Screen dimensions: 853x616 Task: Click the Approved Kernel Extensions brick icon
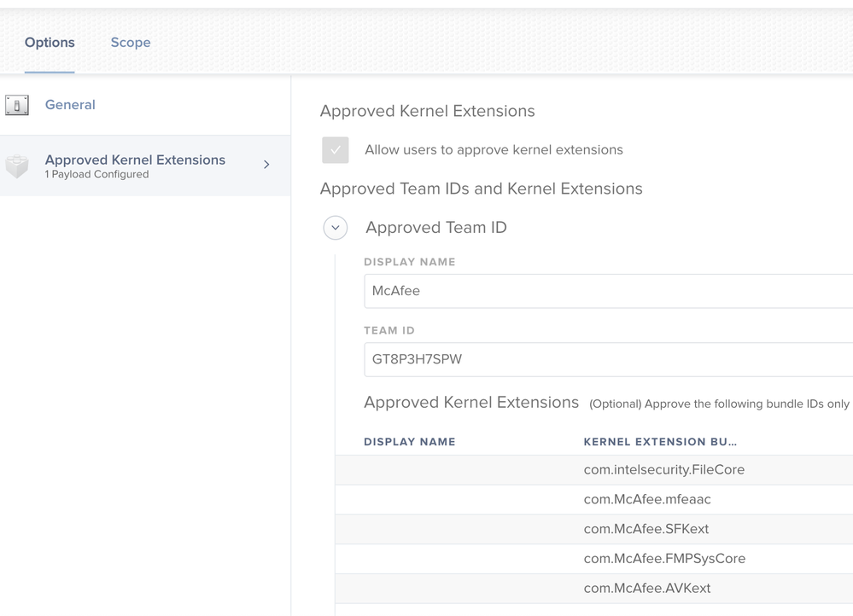[x=17, y=166]
